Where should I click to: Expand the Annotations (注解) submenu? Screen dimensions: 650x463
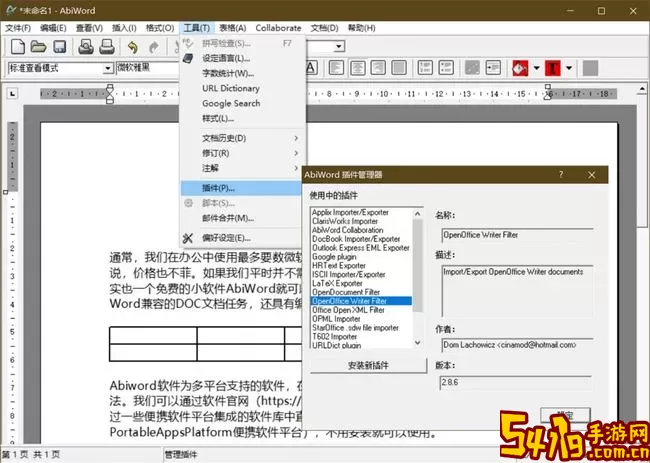point(241,168)
